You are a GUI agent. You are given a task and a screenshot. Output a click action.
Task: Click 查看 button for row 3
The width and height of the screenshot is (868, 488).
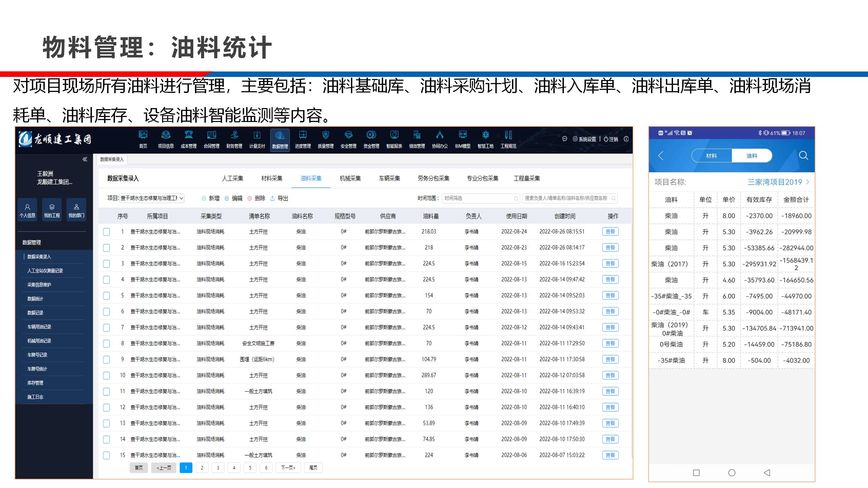click(610, 264)
